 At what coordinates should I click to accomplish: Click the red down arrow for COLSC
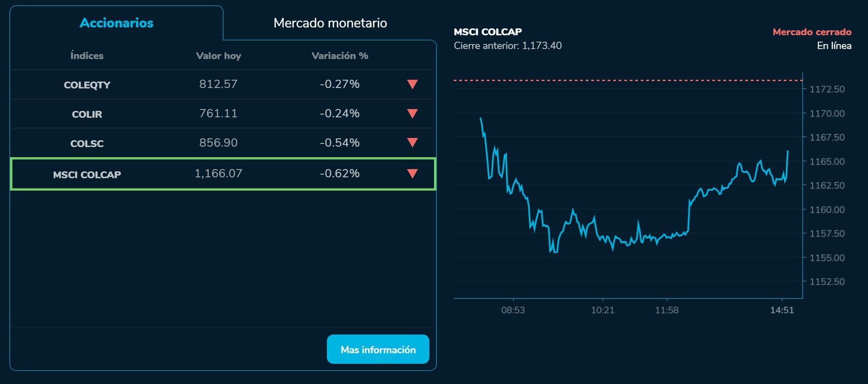coord(412,143)
